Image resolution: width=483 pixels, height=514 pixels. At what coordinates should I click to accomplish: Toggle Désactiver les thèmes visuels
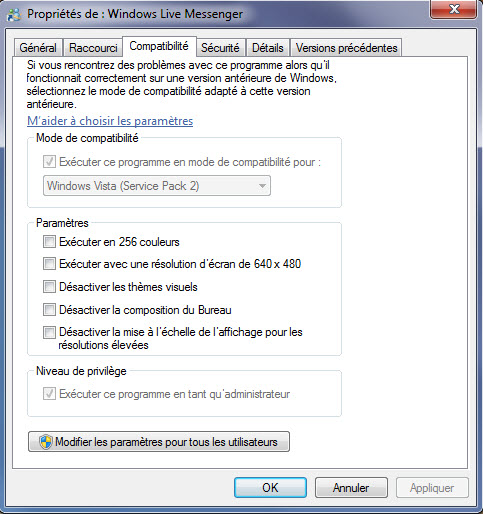click(x=49, y=287)
